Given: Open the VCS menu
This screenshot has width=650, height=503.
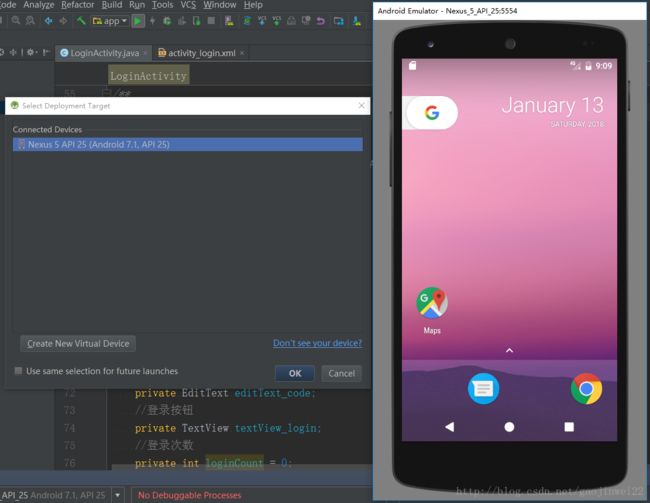Looking at the screenshot, I should (x=188, y=5).
